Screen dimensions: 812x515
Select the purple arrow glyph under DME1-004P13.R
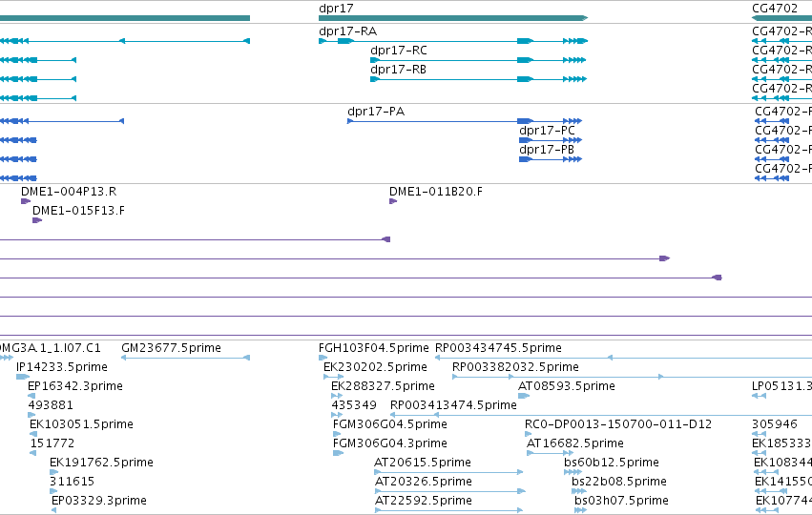[x=26, y=201]
